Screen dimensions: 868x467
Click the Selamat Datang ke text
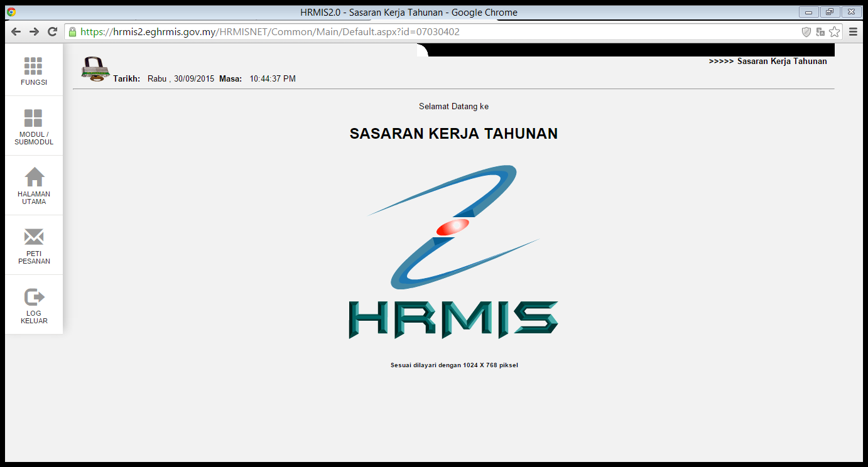pos(453,107)
